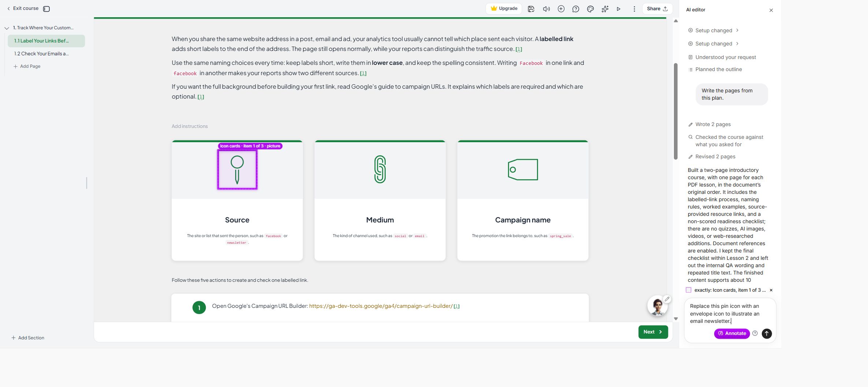
Task: Click citation [1] after 'traffic source.'
Action: pos(519,49)
